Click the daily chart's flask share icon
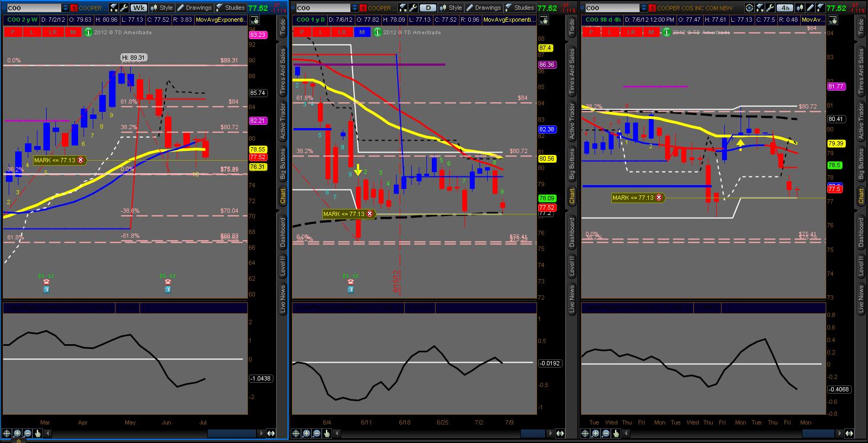Viewport: 868px width, 443px height. pyautogui.click(x=403, y=8)
